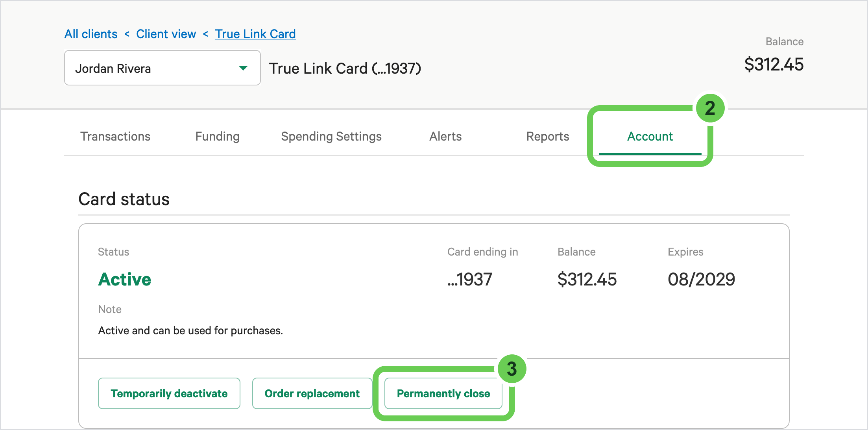Click the 'Note' label
The width and height of the screenshot is (868, 430).
pos(110,310)
